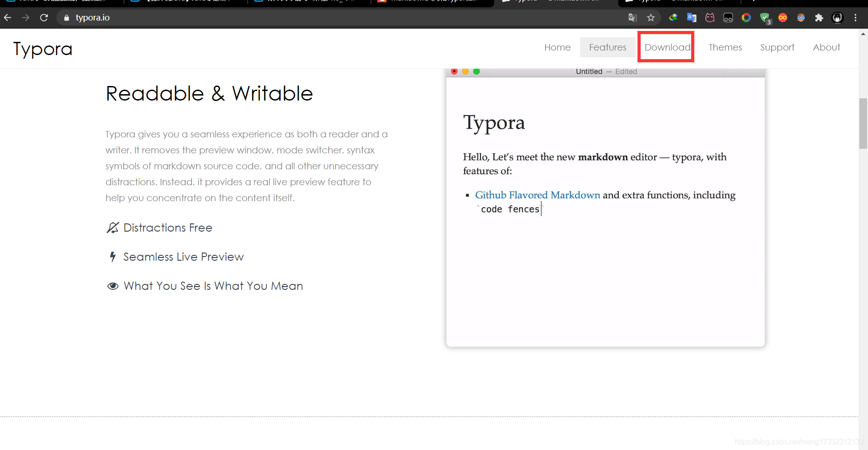
Task: Click the browser forward arrow
Action: coord(25,18)
